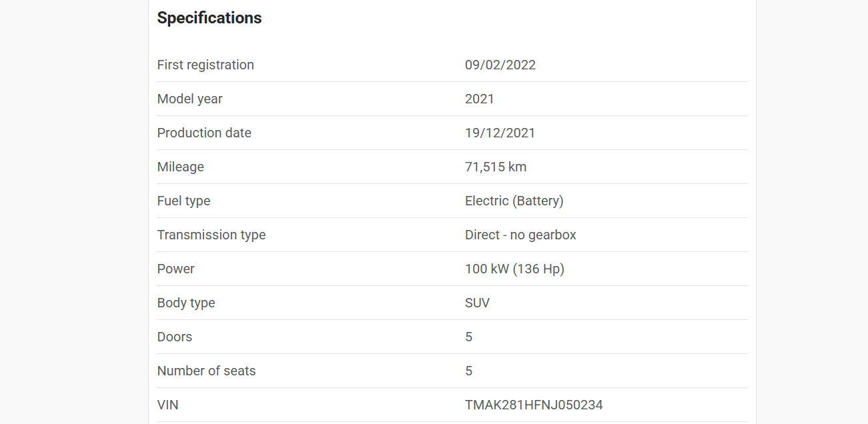
Task: Click the SUV body type value
Action: point(477,303)
